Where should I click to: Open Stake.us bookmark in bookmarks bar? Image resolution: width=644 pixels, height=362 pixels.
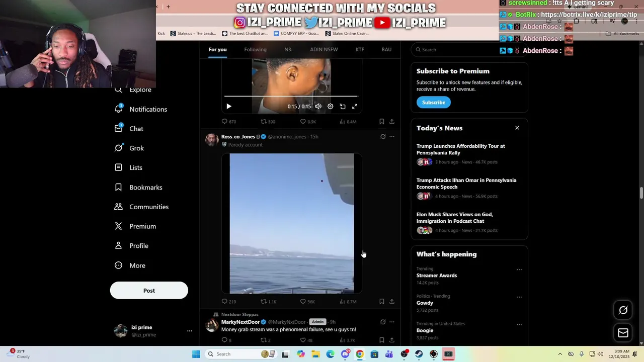pyautogui.click(x=193, y=34)
